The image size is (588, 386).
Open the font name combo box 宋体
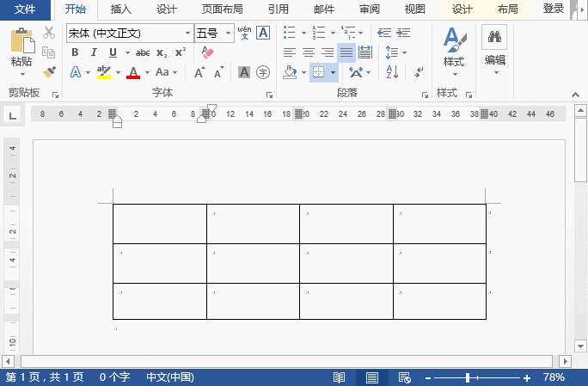[130, 34]
